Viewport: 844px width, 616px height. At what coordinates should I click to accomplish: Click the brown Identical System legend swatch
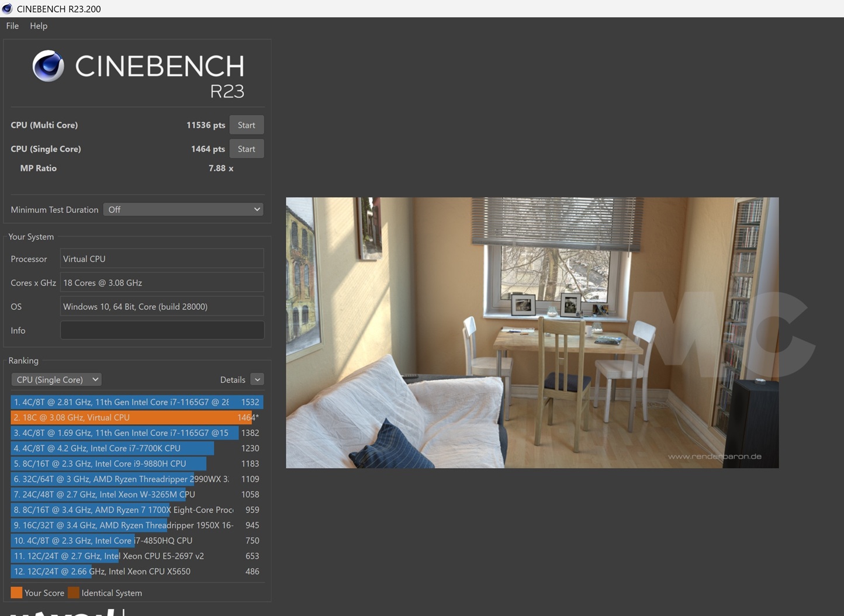coord(73,593)
